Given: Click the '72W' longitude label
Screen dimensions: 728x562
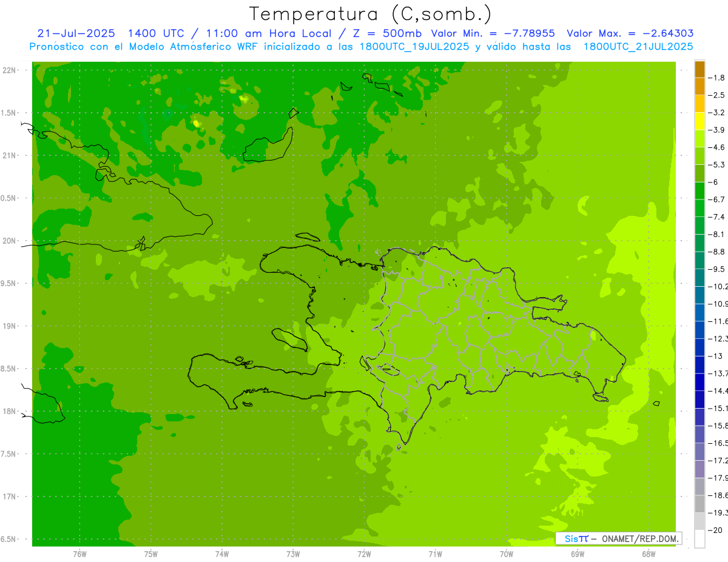Looking at the screenshot, I should point(364,554).
